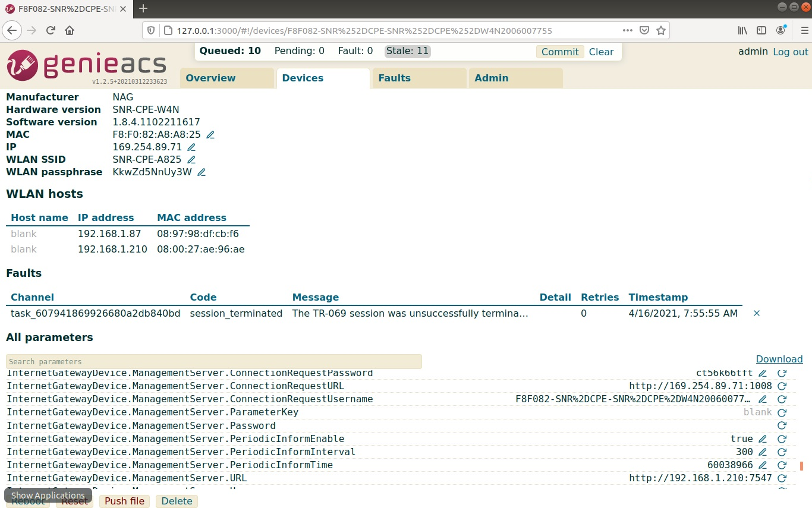
Task: Refresh the ParameterKey parameter
Action: [x=782, y=412]
